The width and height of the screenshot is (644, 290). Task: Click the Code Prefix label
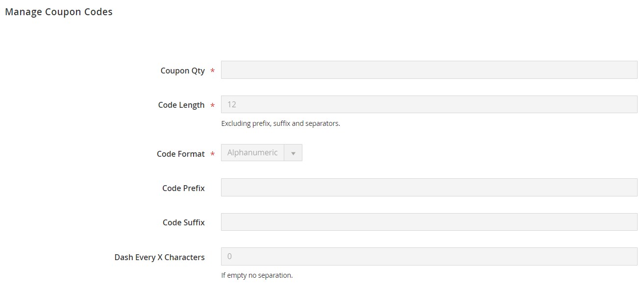183,188
